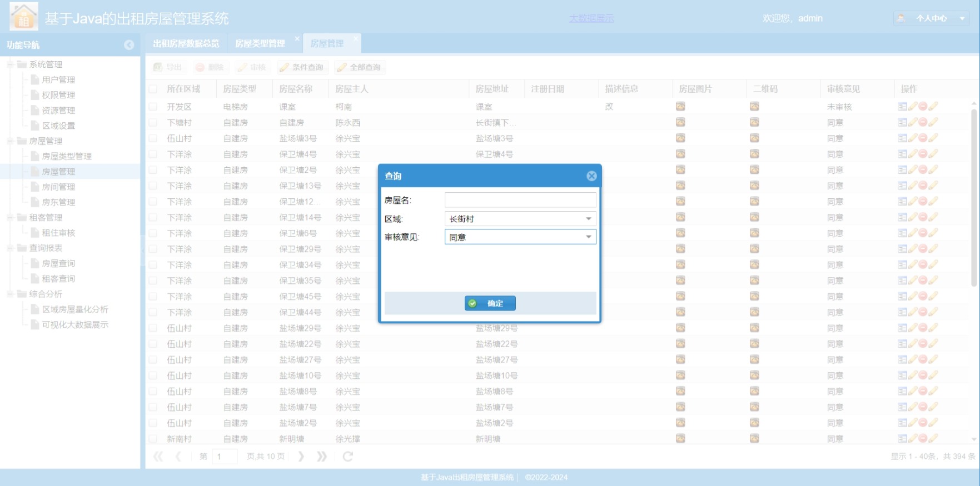
Task: View 二维码 icon for 保卫塘4号 row
Action: click(754, 154)
